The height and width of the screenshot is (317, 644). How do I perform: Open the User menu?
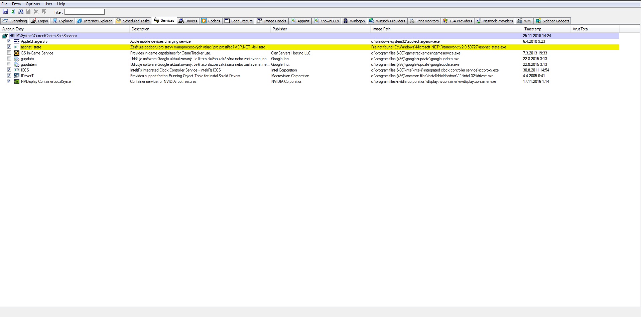(48, 4)
